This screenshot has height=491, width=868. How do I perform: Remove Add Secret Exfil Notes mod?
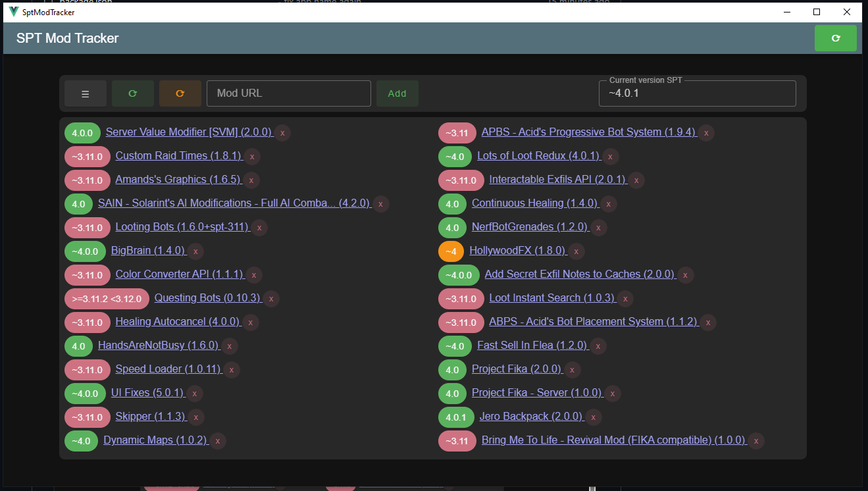pyautogui.click(x=686, y=274)
